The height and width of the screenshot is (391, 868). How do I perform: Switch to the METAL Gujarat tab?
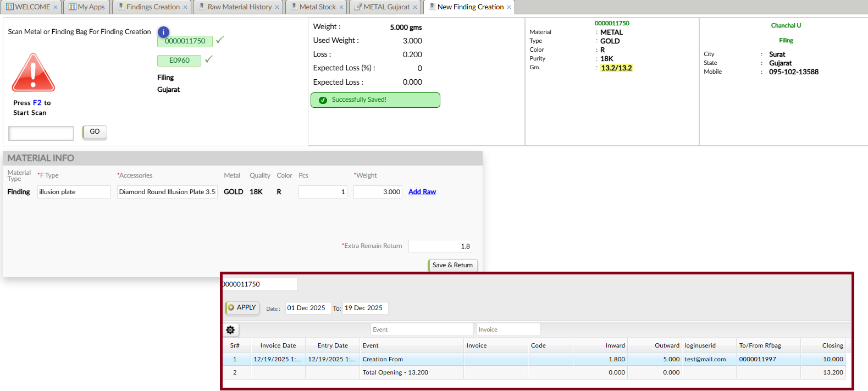point(386,7)
